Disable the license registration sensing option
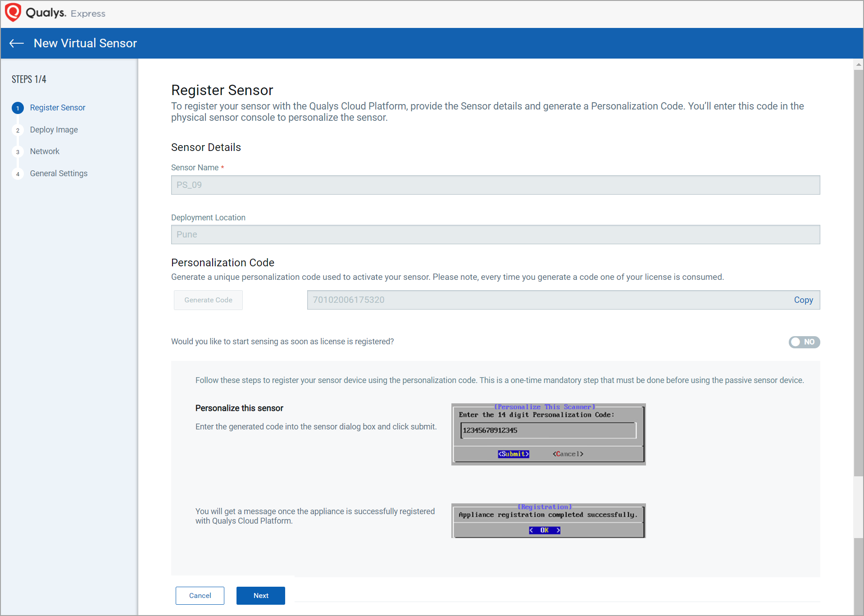This screenshot has height=616, width=864. (804, 342)
